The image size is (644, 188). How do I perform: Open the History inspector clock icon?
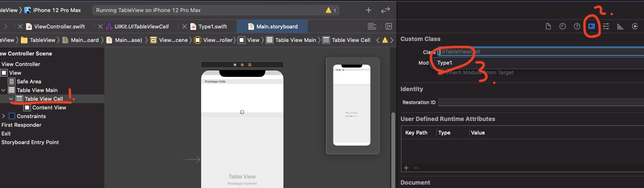click(562, 27)
